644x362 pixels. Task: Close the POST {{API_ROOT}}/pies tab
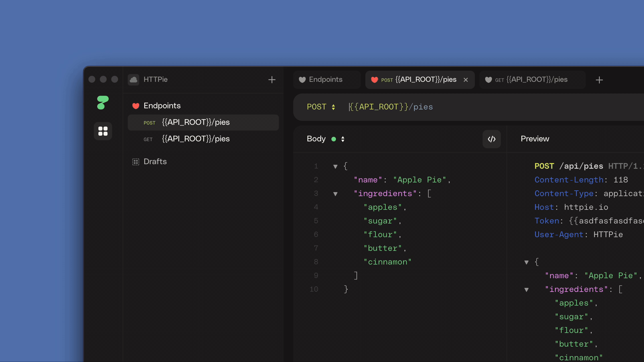(x=466, y=80)
